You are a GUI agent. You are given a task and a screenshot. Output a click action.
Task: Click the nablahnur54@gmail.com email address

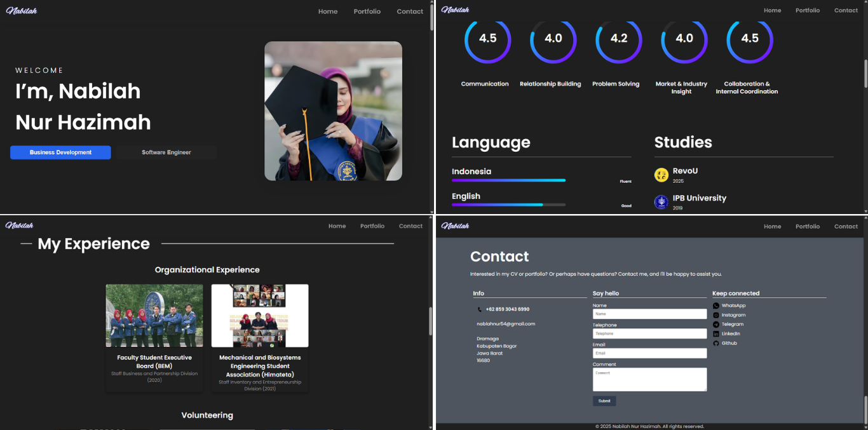point(506,324)
